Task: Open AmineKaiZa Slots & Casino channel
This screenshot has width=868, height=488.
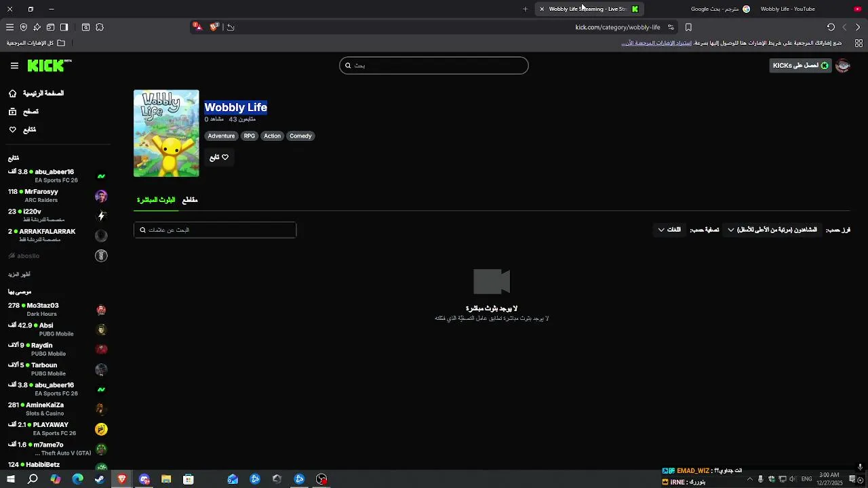Action: [57, 409]
